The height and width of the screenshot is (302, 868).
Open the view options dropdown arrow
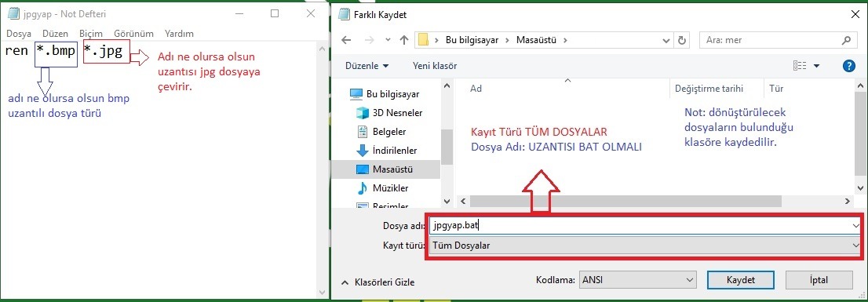click(816, 66)
